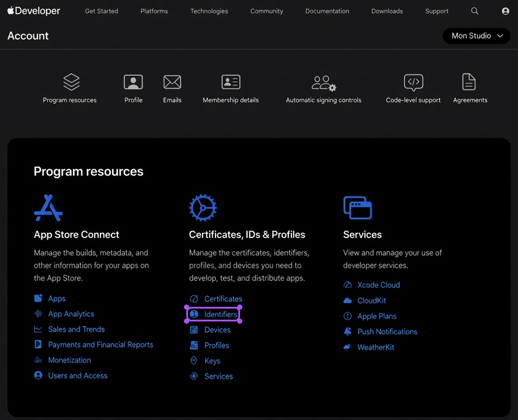Viewport: 518px width, 420px height.
Task: Go to the Downloads menu item
Action: (x=387, y=11)
